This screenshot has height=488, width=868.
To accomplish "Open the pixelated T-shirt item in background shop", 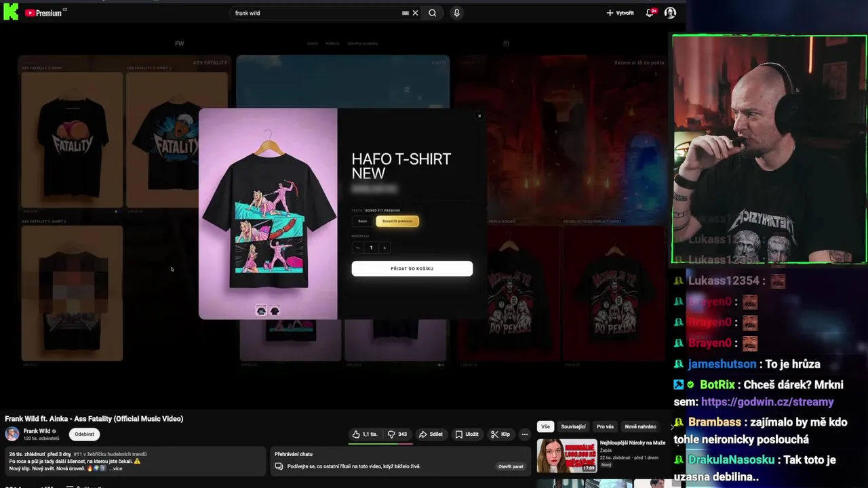I will [72, 293].
